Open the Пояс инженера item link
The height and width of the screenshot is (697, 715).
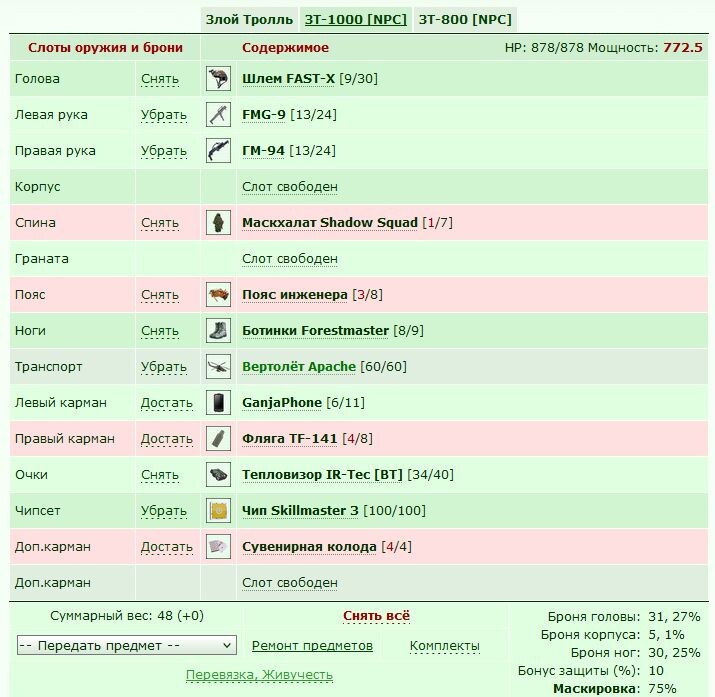tap(295, 295)
